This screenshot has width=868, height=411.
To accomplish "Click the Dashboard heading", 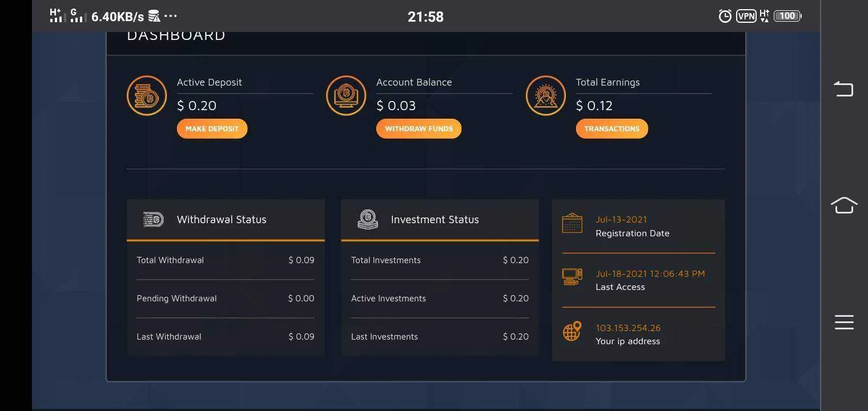I will pos(176,35).
